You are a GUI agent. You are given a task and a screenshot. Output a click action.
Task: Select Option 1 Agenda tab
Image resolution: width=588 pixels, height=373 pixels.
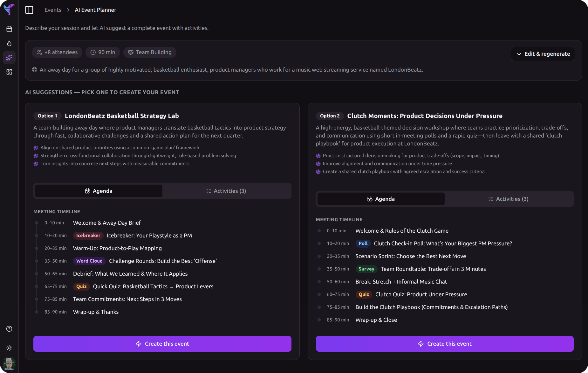pyautogui.click(x=99, y=191)
